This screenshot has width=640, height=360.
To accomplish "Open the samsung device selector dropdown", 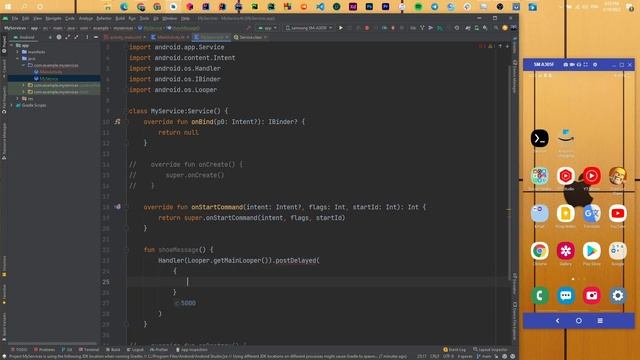I will click(x=309, y=28).
